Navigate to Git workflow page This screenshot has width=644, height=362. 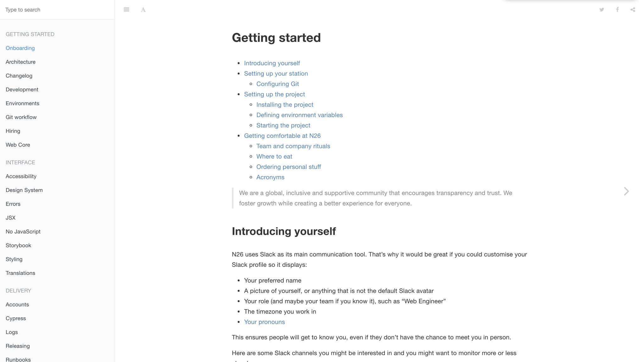point(21,117)
